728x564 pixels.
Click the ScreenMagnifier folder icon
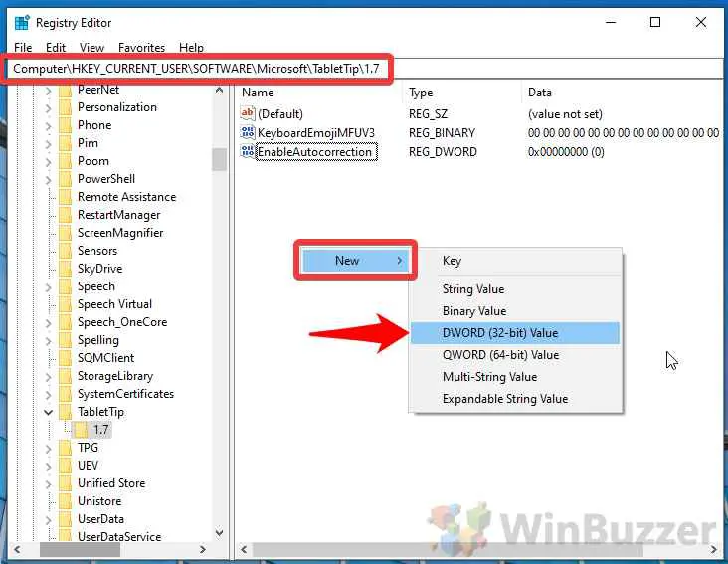pyautogui.click(x=66, y=233)
